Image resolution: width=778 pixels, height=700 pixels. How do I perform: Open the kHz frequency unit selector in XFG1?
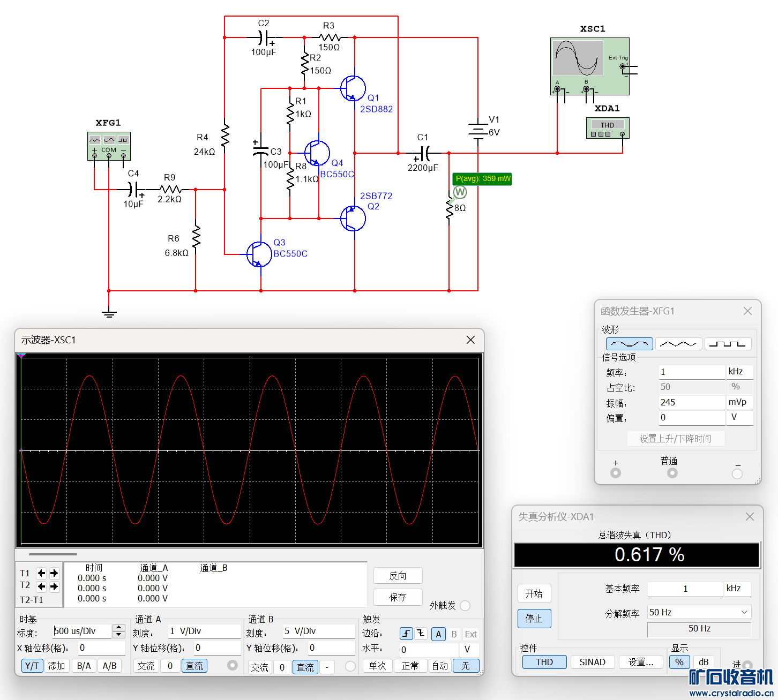click(x=739, y=372)
